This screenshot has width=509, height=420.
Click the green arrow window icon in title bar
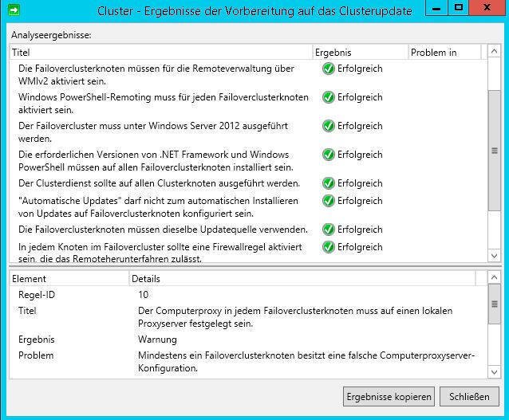pyautogui.click(x=14, y=10)
